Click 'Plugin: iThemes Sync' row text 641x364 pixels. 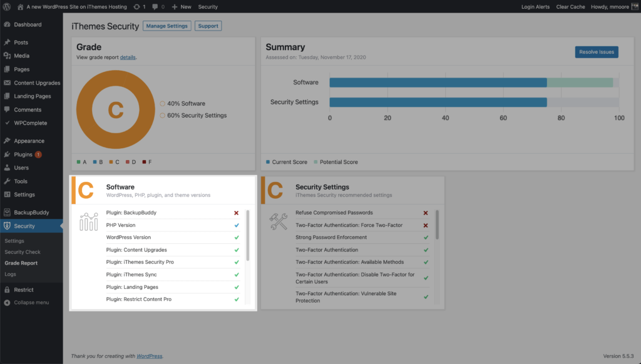(131, 275)
